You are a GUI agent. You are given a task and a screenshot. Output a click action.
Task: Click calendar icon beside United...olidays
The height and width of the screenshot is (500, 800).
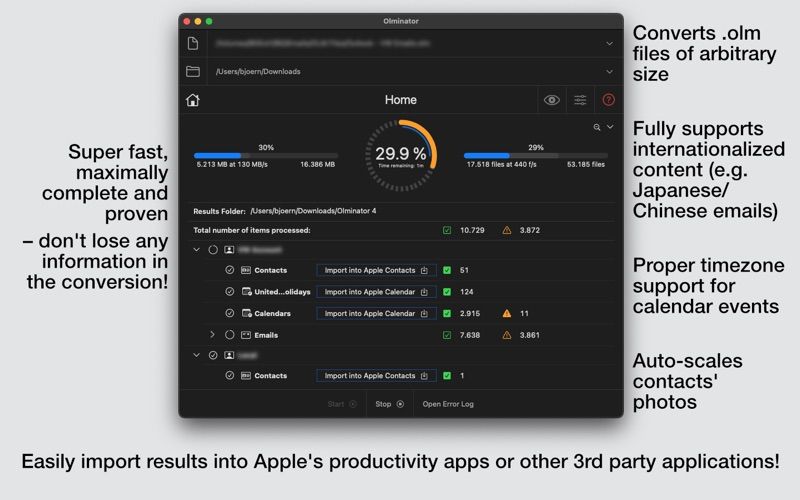[x=246, y=291]
